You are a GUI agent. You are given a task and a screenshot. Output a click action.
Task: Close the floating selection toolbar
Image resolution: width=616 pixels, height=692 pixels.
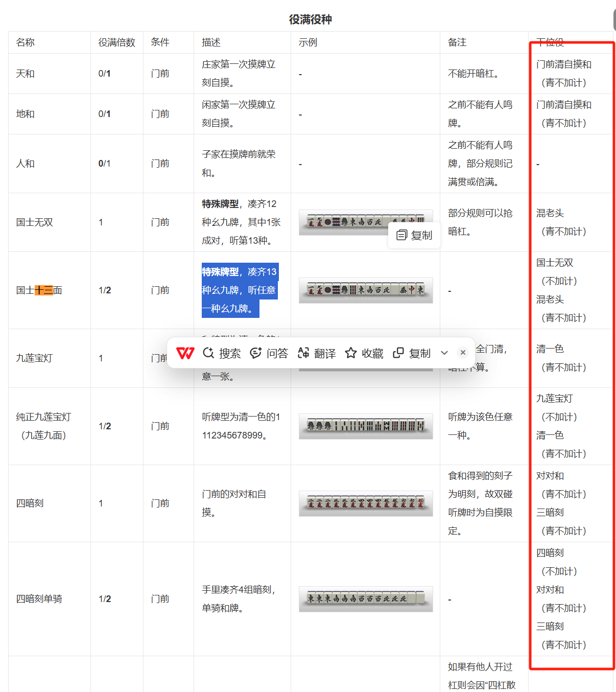463,353
